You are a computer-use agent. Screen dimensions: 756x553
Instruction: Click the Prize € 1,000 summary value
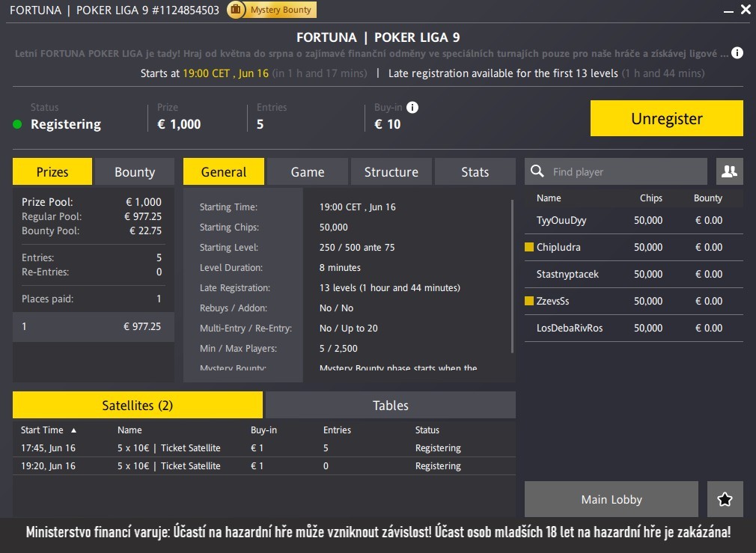point(179,124)
